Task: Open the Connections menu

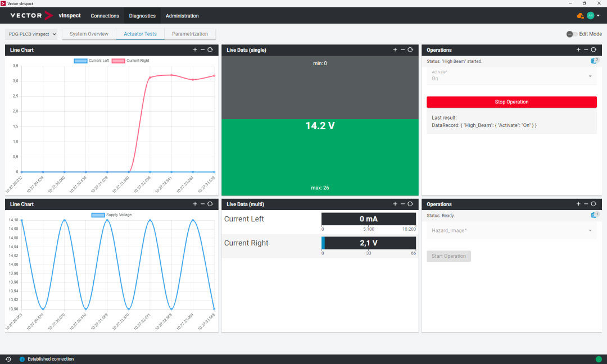Action: pyautogui.click(x=105, y=16)
